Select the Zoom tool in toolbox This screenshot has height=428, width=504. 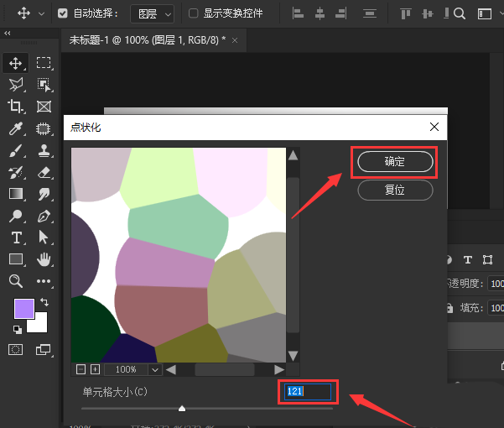[15, 281]
